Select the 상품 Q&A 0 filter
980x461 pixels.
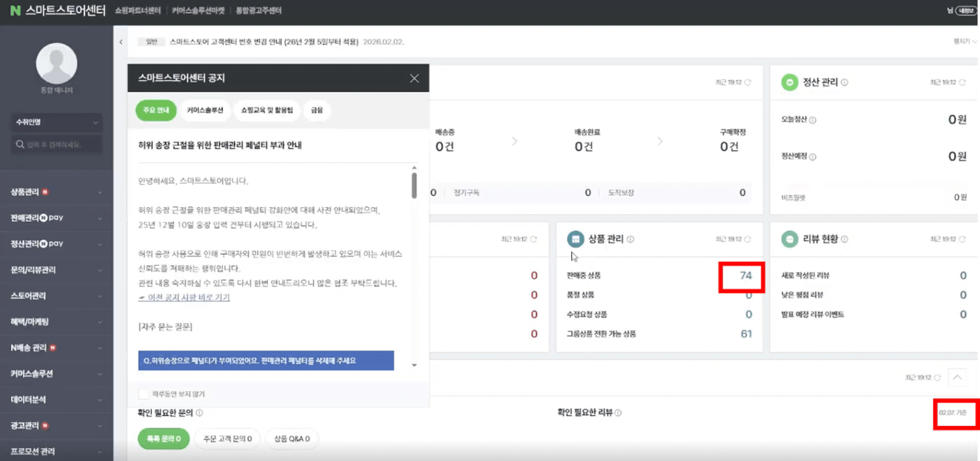tap(291, 439)
